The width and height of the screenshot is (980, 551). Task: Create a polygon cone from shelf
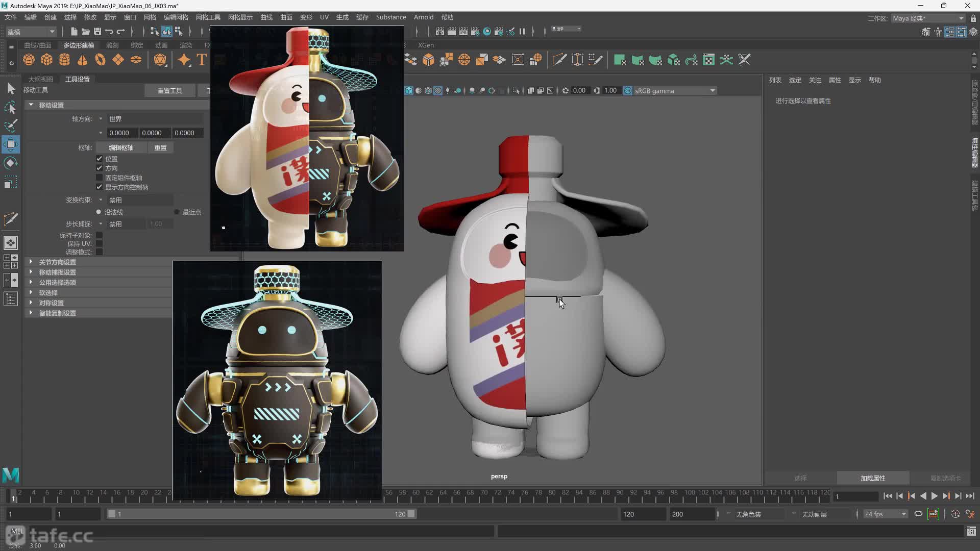(82, 60)
